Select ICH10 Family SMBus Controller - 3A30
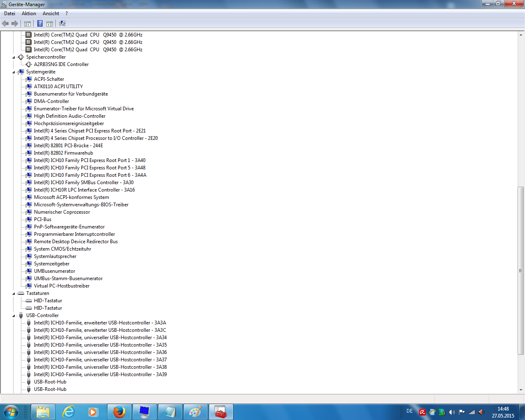This screenshot has height=420, width=525. click(x=84, y=183)
